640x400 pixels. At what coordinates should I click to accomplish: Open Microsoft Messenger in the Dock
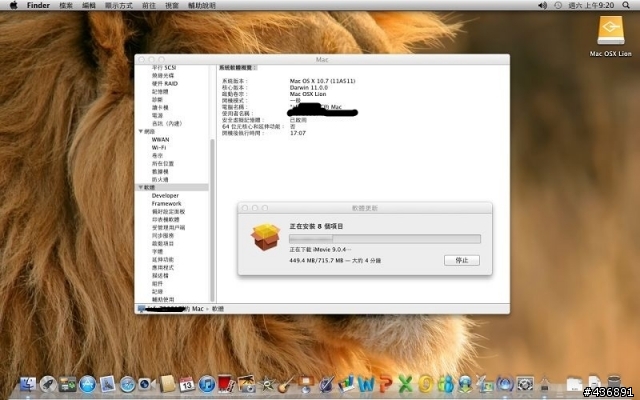pos(445,384)
